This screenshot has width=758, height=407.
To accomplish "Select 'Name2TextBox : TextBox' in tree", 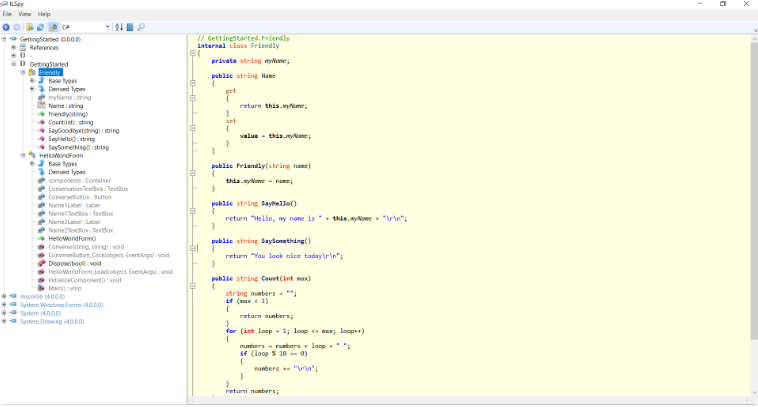I will [81, 231].
